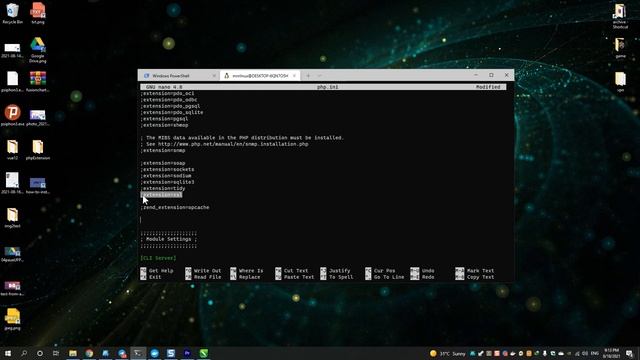Click the Mark Text shortcut label
The width and height of the screenshot is (640, 360).
480,271
